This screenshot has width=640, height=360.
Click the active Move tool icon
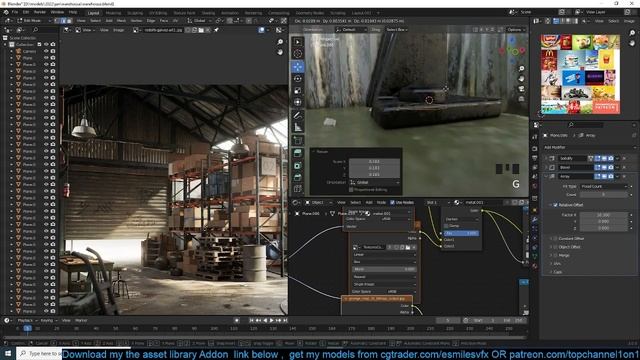click(x=298, y=67)
